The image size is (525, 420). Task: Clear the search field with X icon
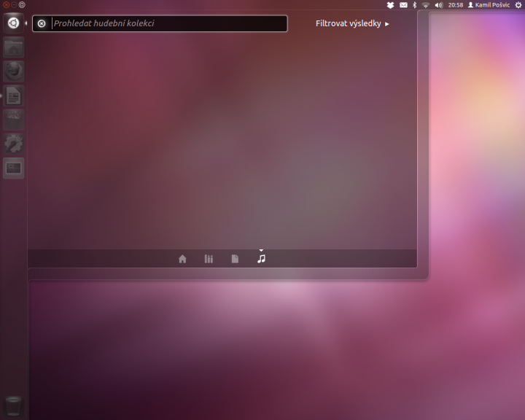pyautogui.click(x=42, y=23)
